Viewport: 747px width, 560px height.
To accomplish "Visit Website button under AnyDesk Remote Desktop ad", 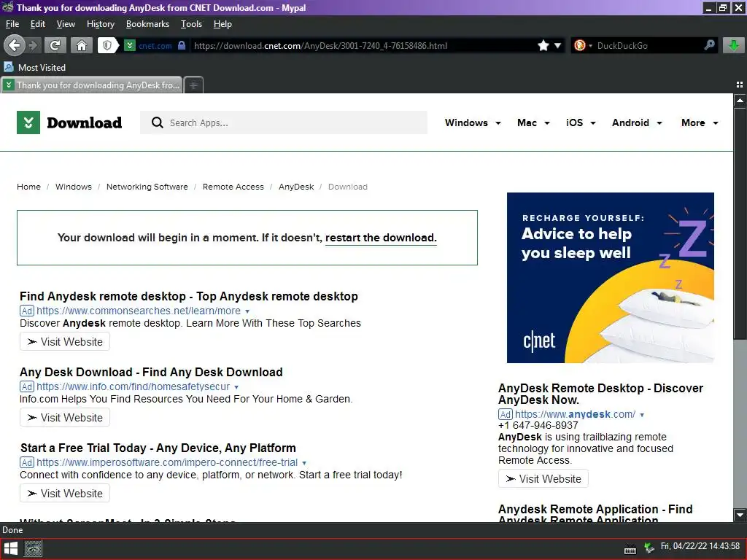I will pos(543,478).
